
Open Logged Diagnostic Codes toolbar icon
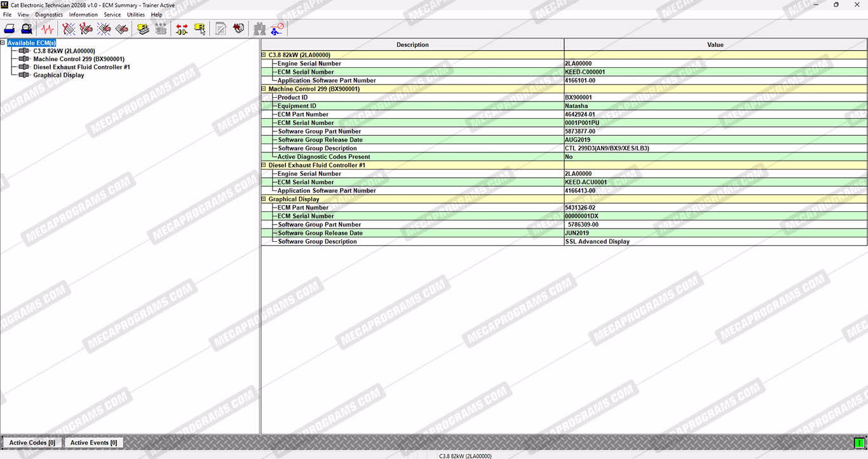click(86, 29)
